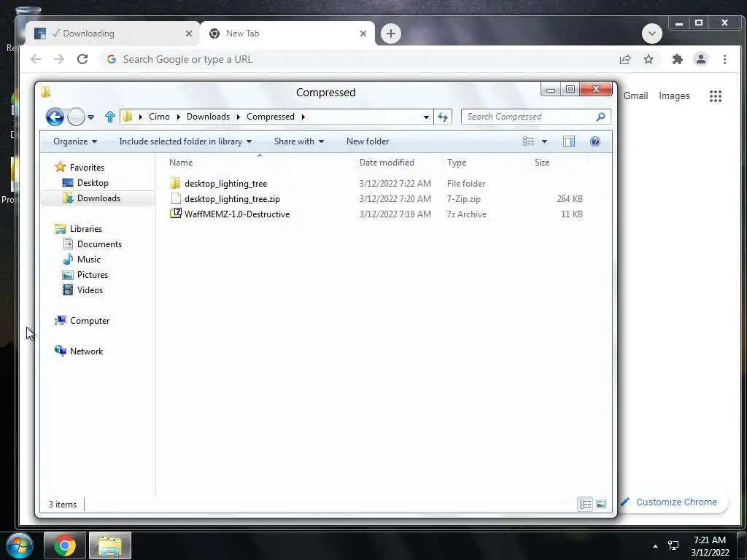The image size is (747, 560).
Task: Select Network in the navigation pane
Action: click(86, 351)
